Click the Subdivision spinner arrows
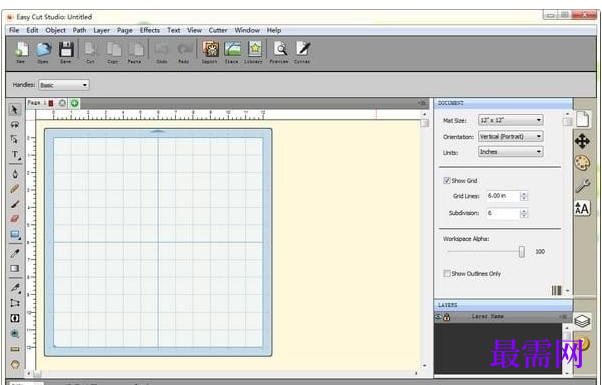602x385 pixels. (x=524, y=213)
